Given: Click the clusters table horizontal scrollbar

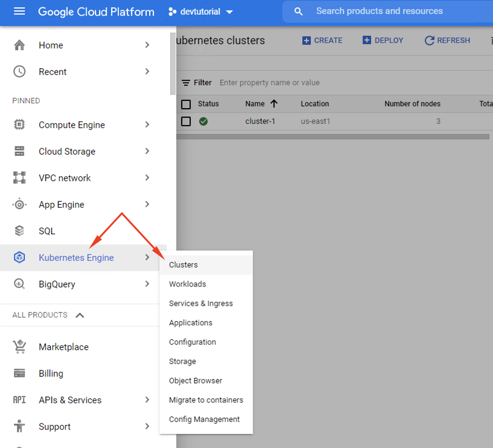Looking at the screenshot, I should [333, 137].
